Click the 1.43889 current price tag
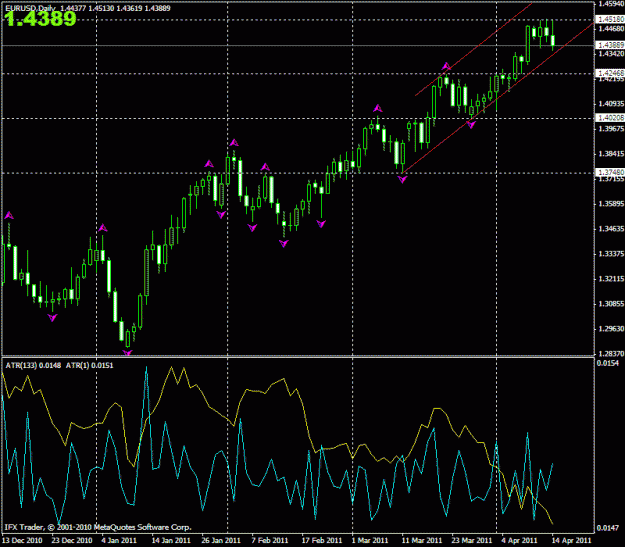625x547 pixels. click(x=610, y=45)
